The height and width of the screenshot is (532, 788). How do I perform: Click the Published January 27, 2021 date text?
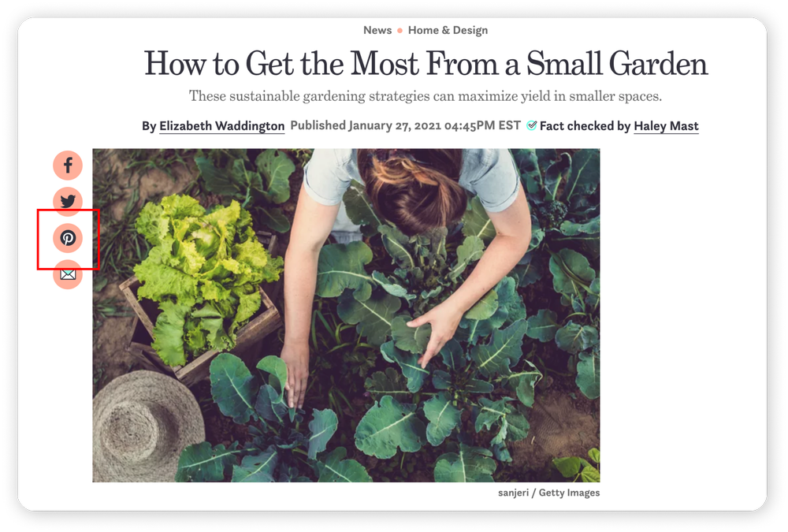point(405,125)
